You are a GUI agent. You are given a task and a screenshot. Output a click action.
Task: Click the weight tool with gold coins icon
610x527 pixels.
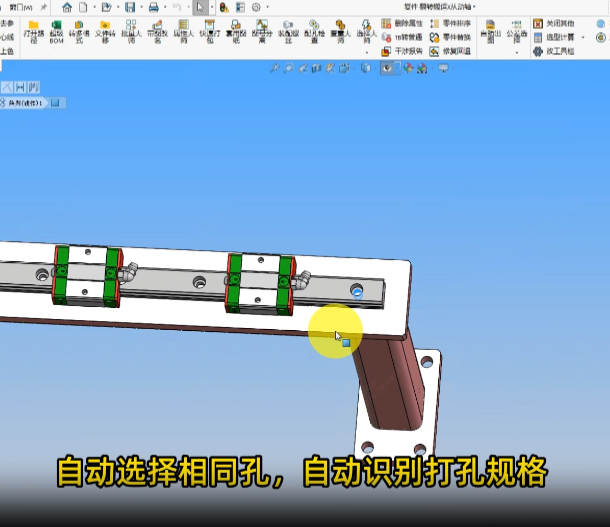pyautogui.click(x=340, y=31)
